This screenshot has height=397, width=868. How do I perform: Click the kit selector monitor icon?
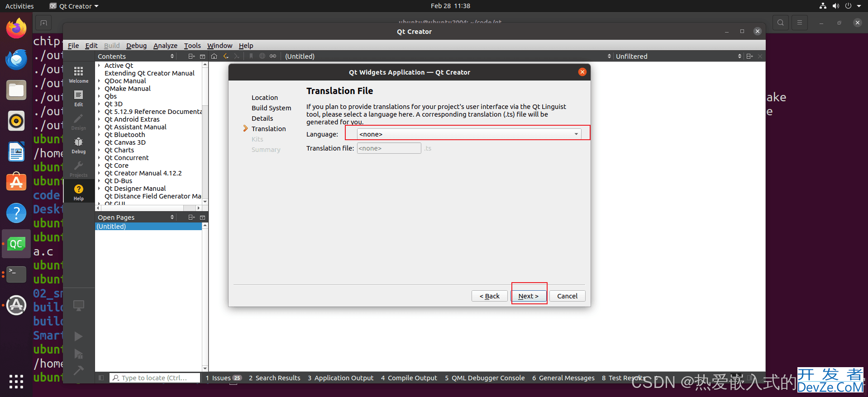pyautogui.click(x=79, y=306)
